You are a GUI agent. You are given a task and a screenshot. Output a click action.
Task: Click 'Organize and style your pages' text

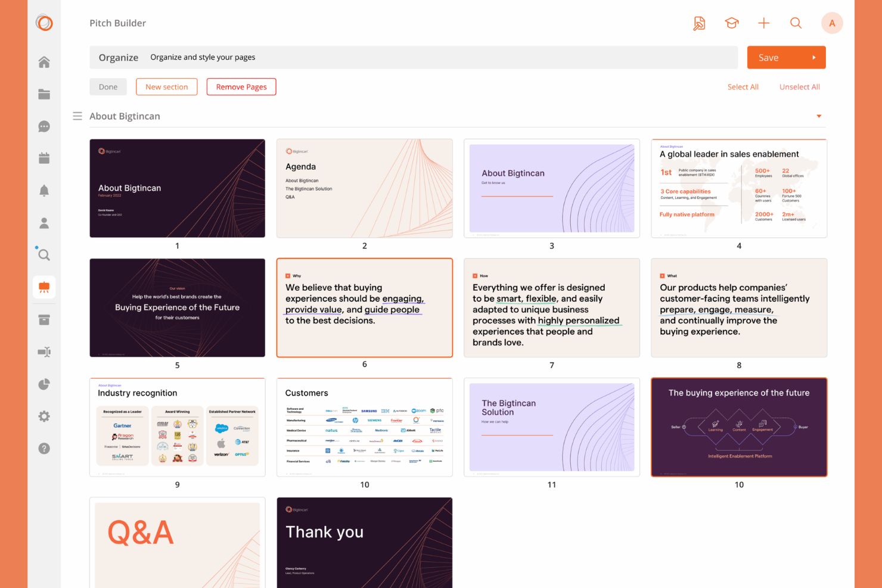(x=203, y=57)
